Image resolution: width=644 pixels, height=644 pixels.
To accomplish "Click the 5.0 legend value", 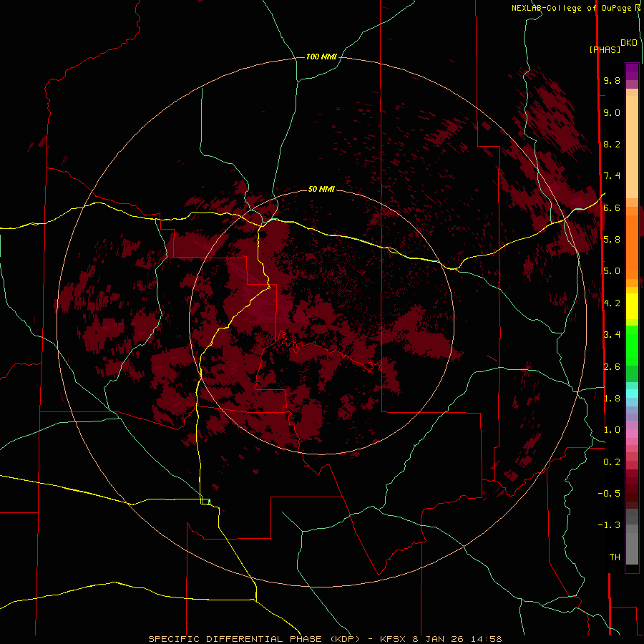I will point(612,271).
